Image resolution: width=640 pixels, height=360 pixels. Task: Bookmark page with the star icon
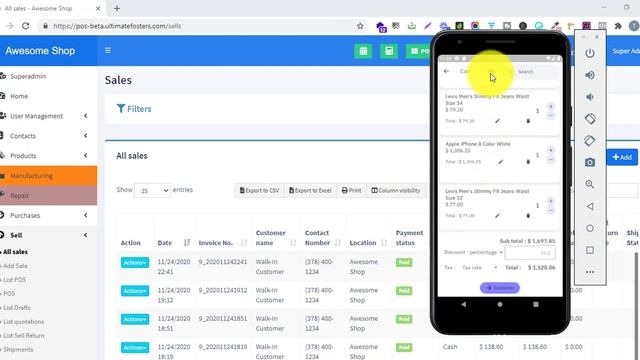360,26
